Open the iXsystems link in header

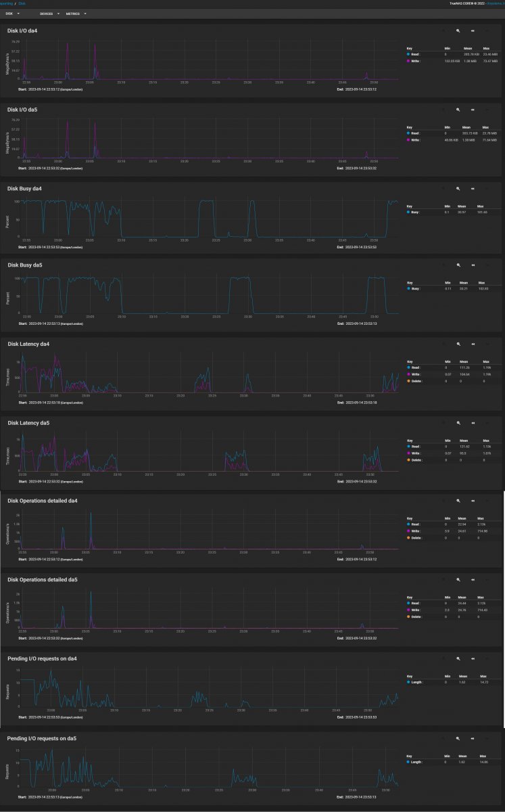coord(496,3)
